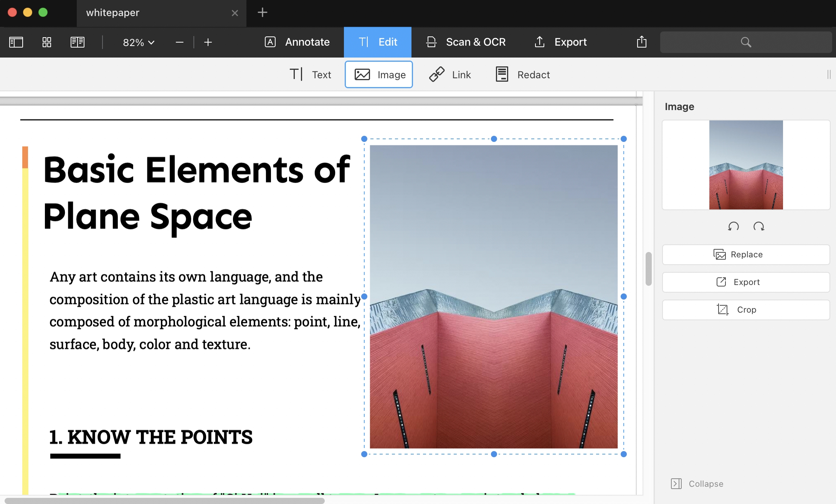Switch to Annotate mode
Screen dimensions: 836x504
(x=297, y=42)
